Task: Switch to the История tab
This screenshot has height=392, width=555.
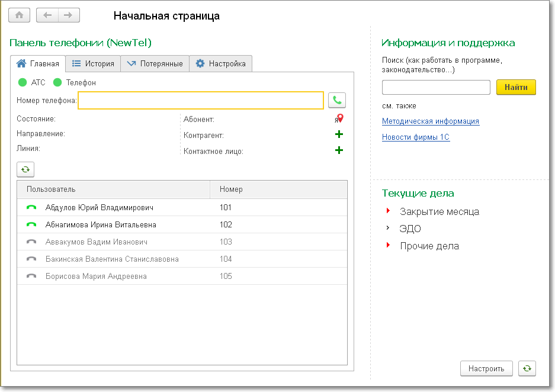Action: (93, 63)
